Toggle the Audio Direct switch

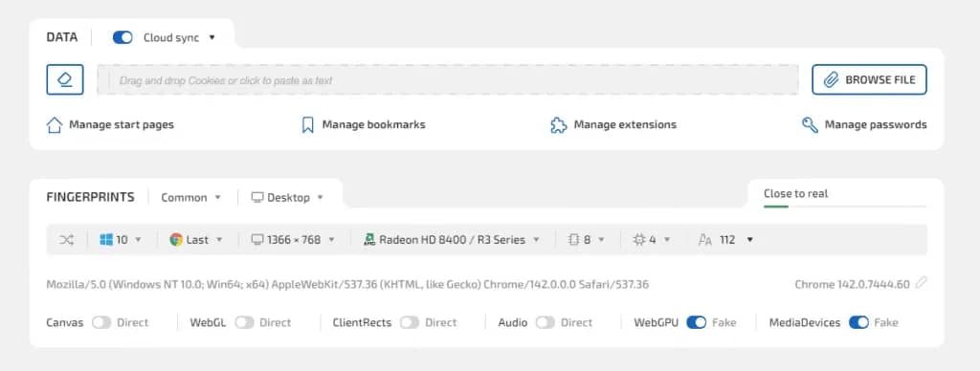545,323
